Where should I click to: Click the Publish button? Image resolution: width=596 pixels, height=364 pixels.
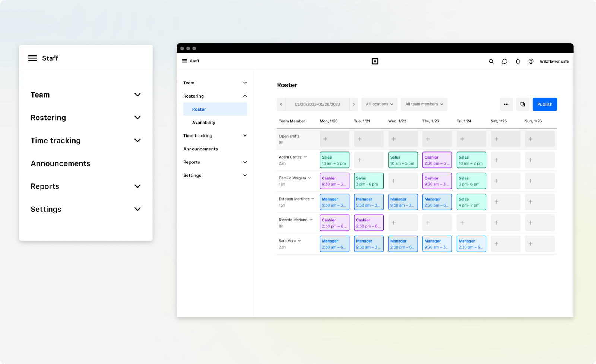point(544,104)
